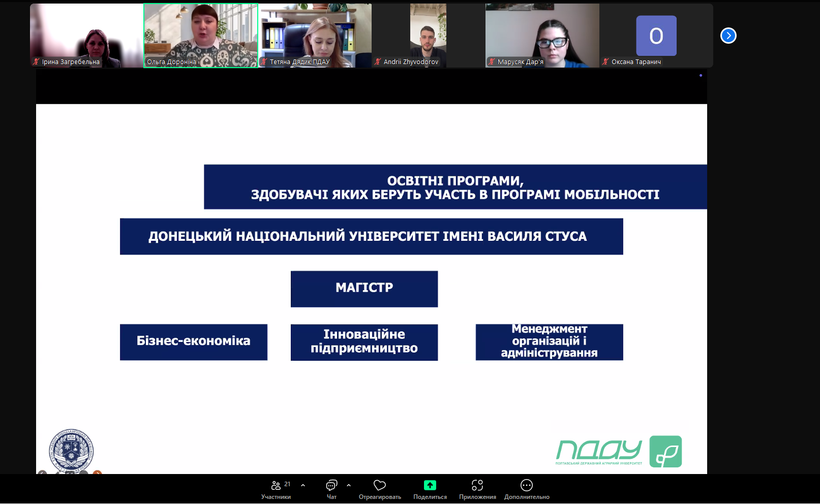Expand the Participants options arrow
The width and height of the screenshot is (820, 504).
(x=303, y=485)
